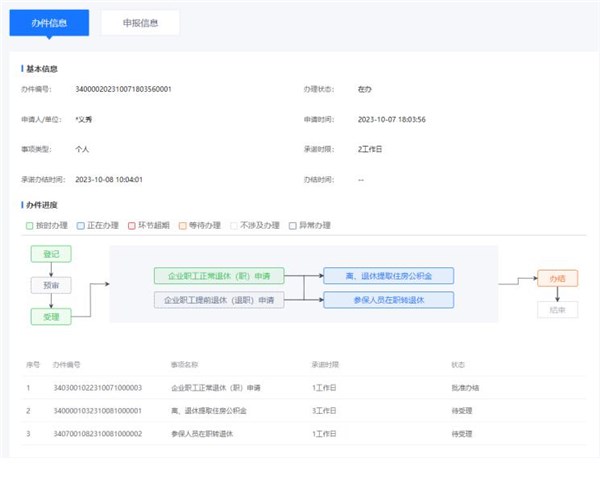The width and height of the screenshot is (600, 495).
Task: Click the 3工作日 time limit cell
Action: click(x=324, y=411)
